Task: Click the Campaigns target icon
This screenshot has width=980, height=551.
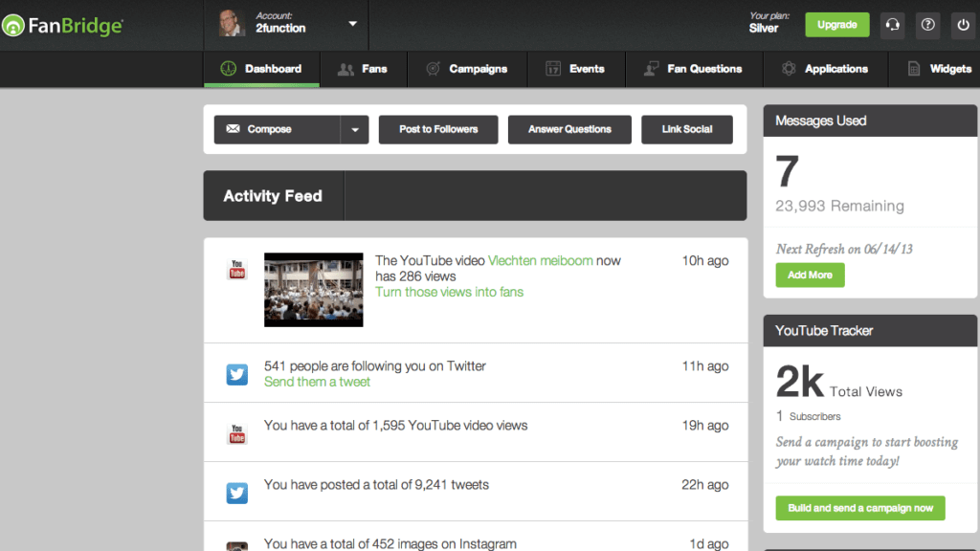Action: pyautogui.click(x=433, y=69)
